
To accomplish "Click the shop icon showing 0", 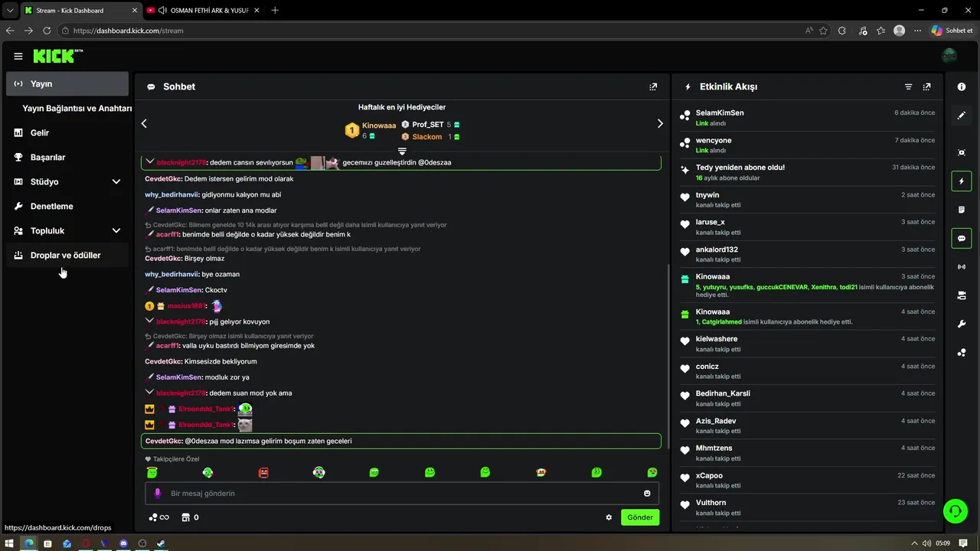I will click(x=190, y=517).
